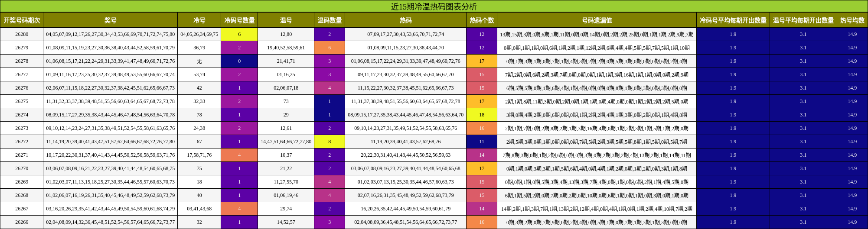
Task: Click issue number 26266
Action: click(22, 222)
